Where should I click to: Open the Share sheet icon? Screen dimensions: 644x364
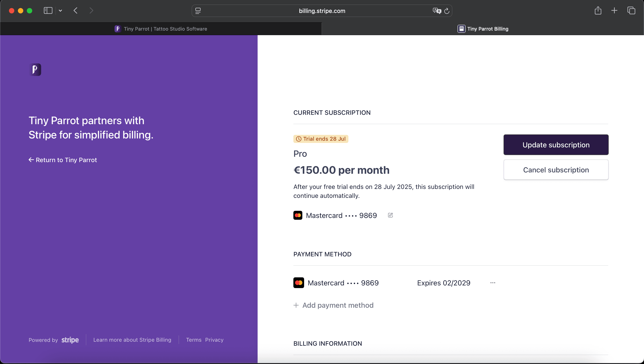(598, 10)
